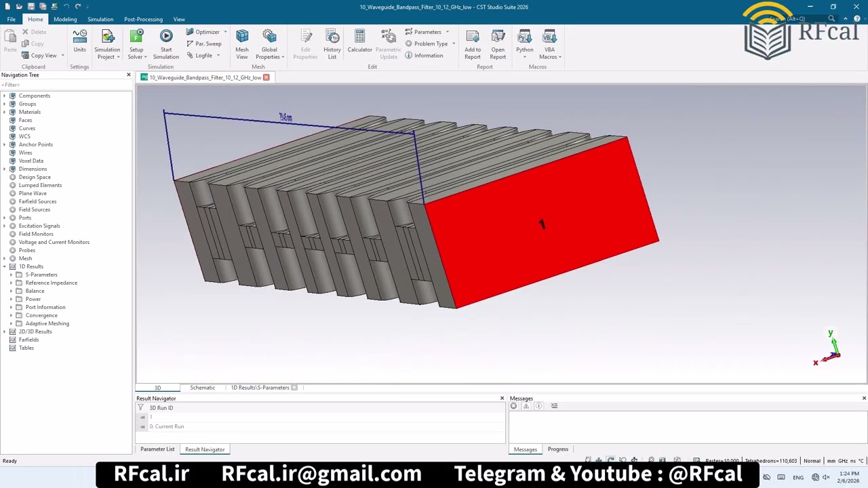The height and width of the screenshot is (488, 868).
Task: Expand the Ports tree node
Action: coord(5,218)
